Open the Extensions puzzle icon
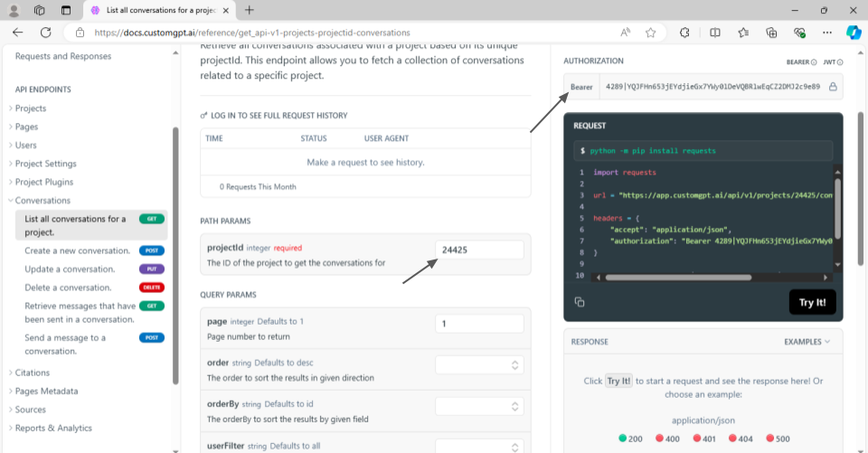Viewport: 868px width, 453px height. (684, 33)
